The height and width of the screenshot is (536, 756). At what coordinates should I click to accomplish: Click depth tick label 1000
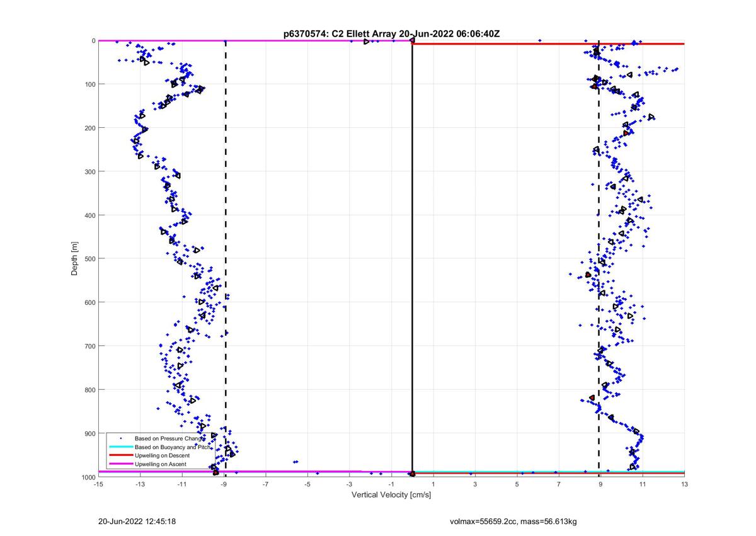tap(88, 477)
